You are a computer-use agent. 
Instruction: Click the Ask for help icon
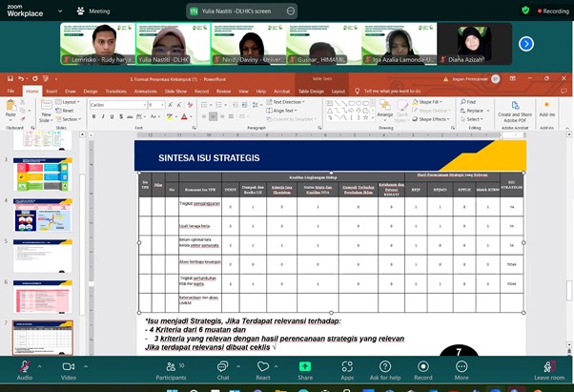(384, 365)
